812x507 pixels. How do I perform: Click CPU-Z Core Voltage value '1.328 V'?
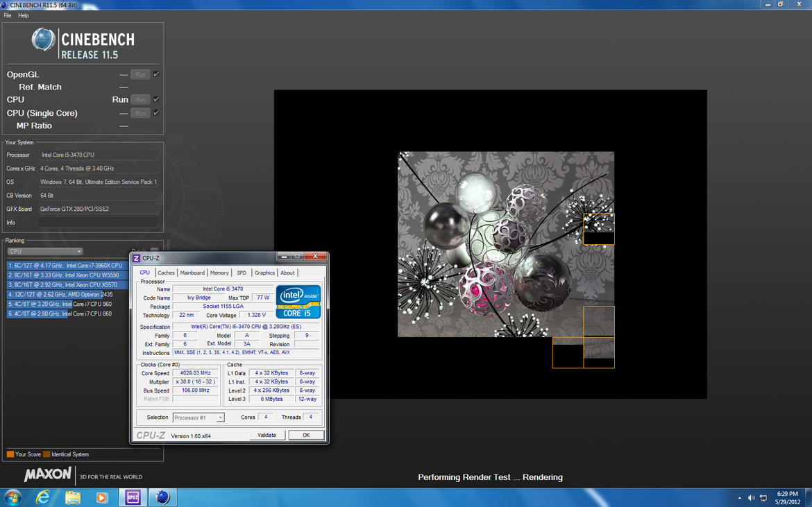click(256, 315)
